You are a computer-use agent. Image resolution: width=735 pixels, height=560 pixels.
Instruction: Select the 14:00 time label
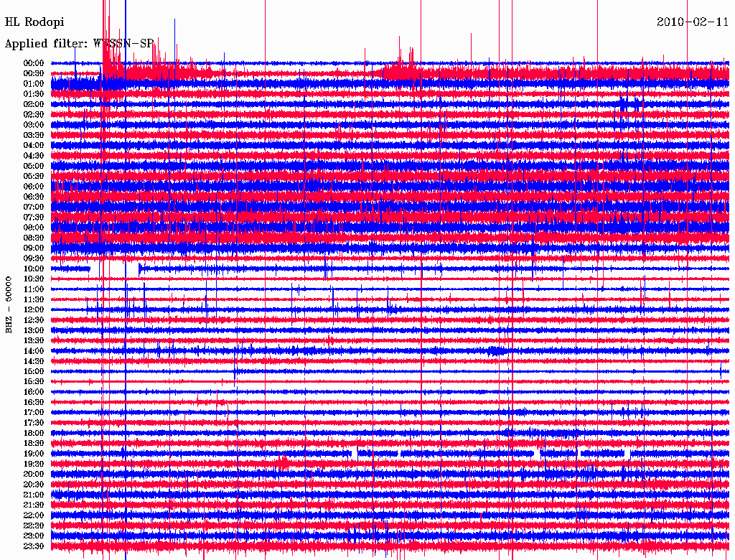point(34,351)
